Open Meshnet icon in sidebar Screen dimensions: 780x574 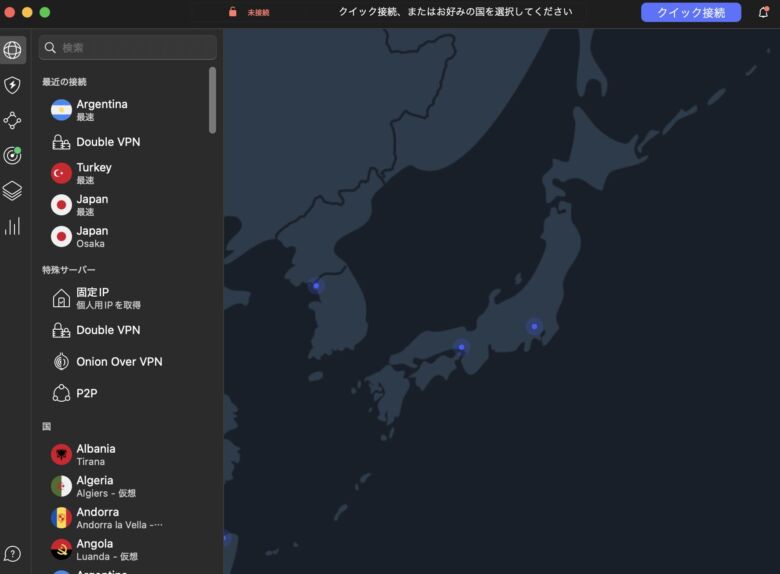pyautogui.click(x=12, y=120)
